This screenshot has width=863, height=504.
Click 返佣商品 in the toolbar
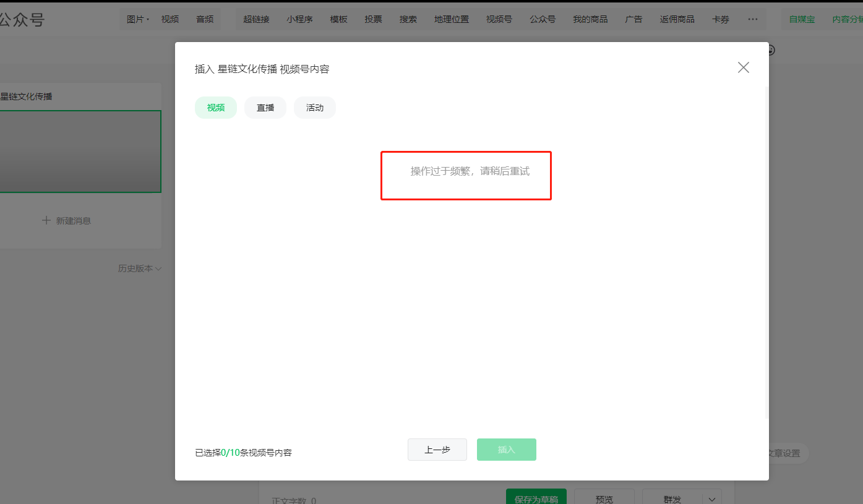click(677, 19)
